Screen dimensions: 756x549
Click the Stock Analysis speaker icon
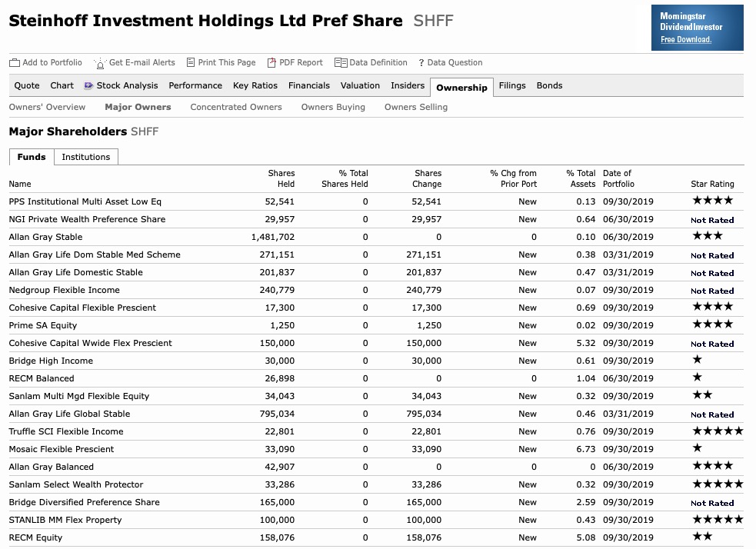[x=87, y=86]
